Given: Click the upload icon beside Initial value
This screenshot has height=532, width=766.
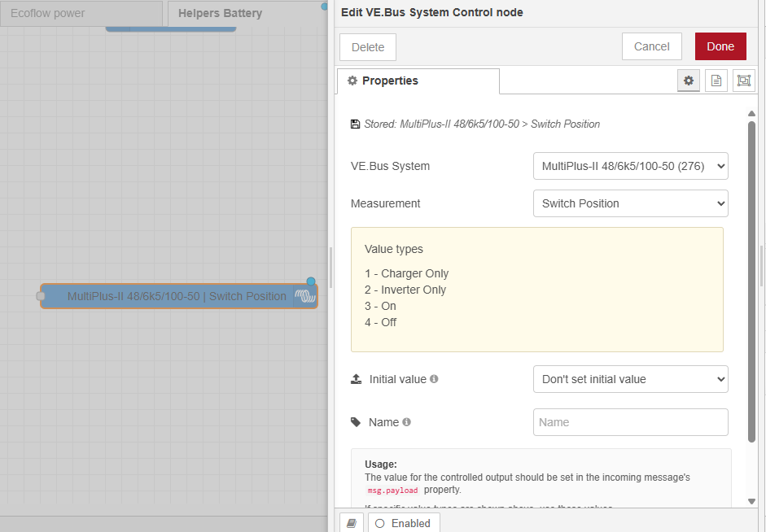Looking at the screenshot, I should (x=356, y=379).
